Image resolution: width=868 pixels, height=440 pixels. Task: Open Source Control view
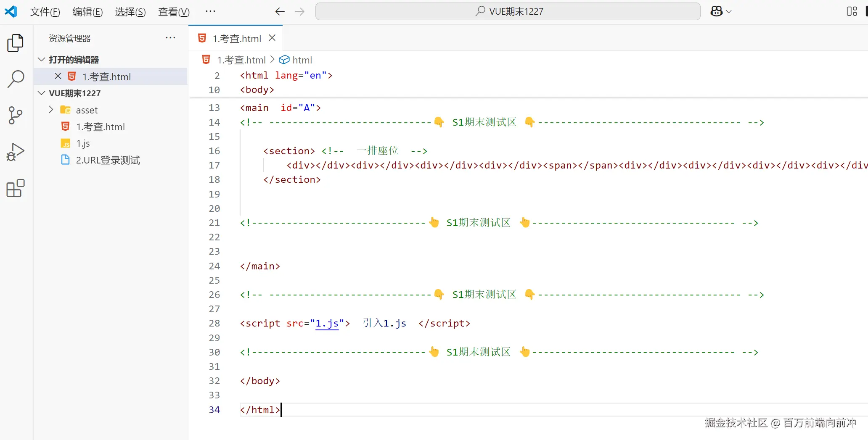16,115
